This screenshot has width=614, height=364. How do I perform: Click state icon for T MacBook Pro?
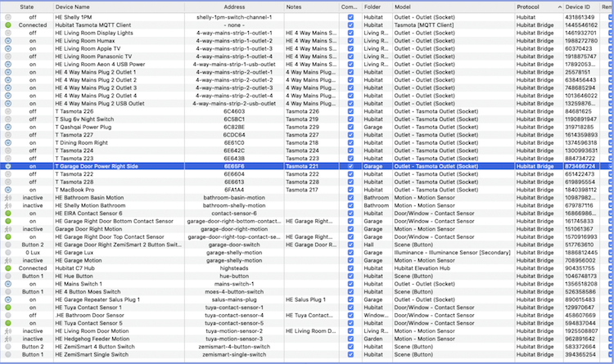click(x=8, y=190)
